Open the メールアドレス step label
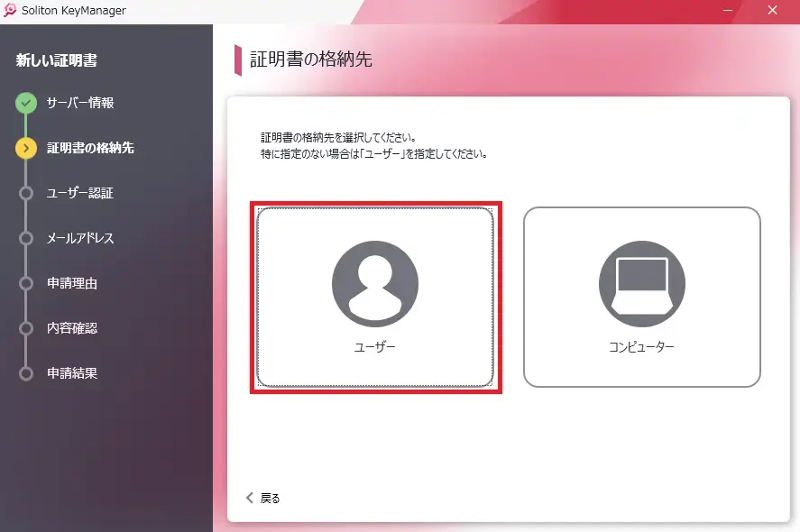 click(80, 238)
